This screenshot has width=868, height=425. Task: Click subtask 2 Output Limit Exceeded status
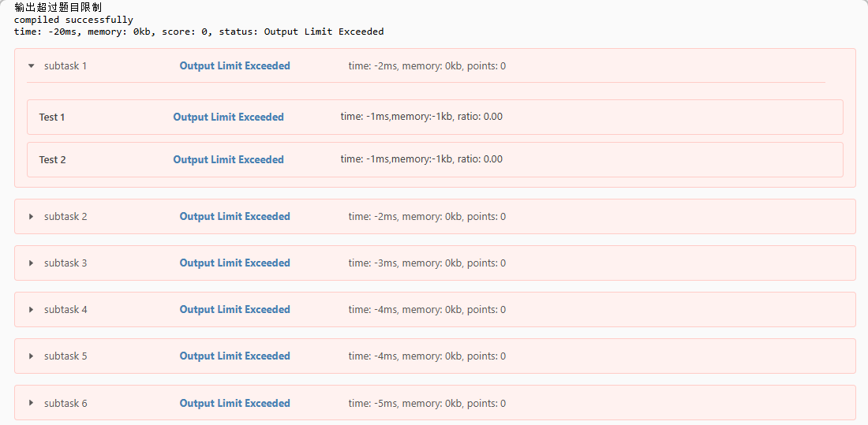(x=234, y=216)
